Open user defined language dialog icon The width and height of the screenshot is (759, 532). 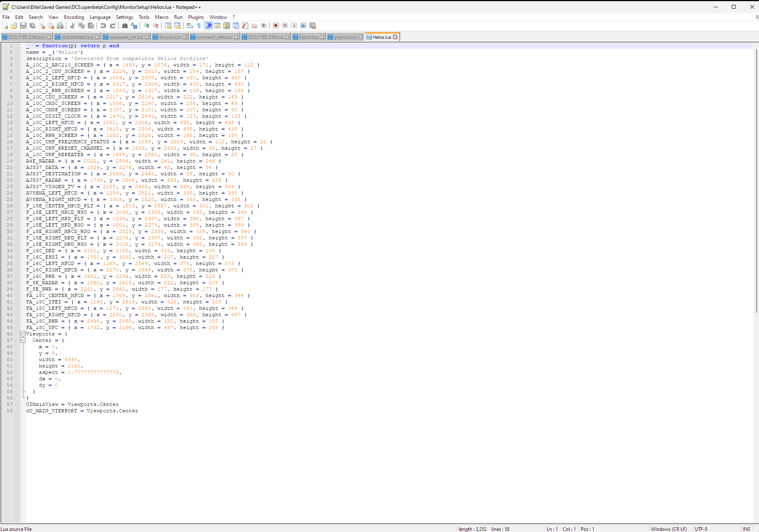click(x=217, y=26)
